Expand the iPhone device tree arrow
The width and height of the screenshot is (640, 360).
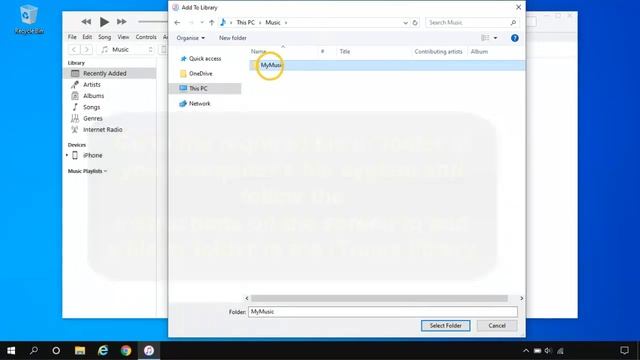(67, 156)
